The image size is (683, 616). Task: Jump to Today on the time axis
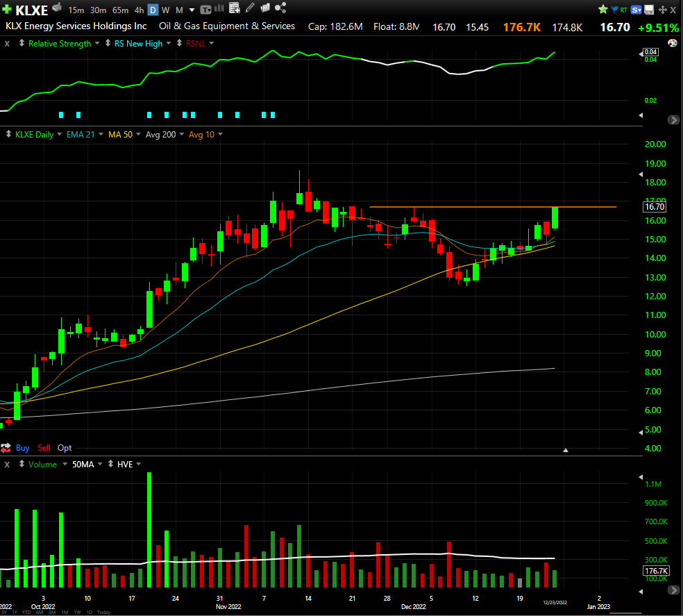(x=103, y=612)
